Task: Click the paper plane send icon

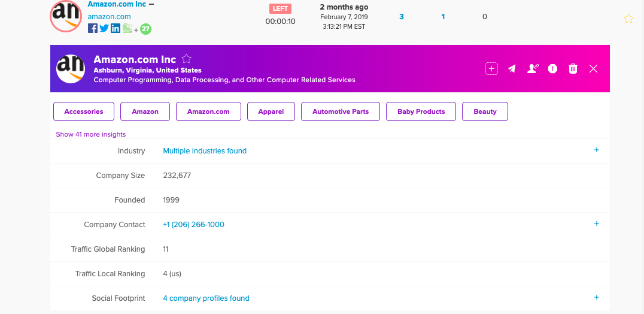Action: pyautogui.click(x=512, y=69)
